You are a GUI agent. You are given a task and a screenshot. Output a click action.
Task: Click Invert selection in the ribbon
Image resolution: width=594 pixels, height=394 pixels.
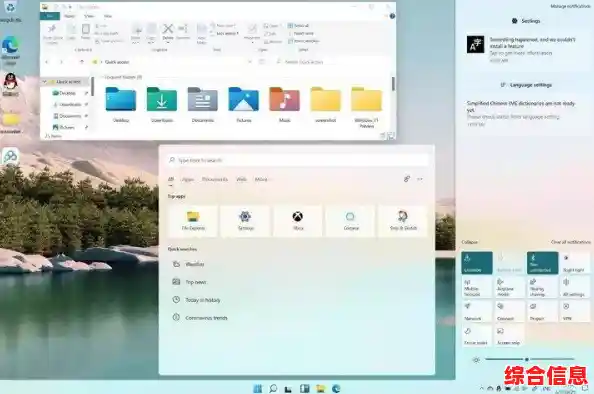click(x=304, y=41)
